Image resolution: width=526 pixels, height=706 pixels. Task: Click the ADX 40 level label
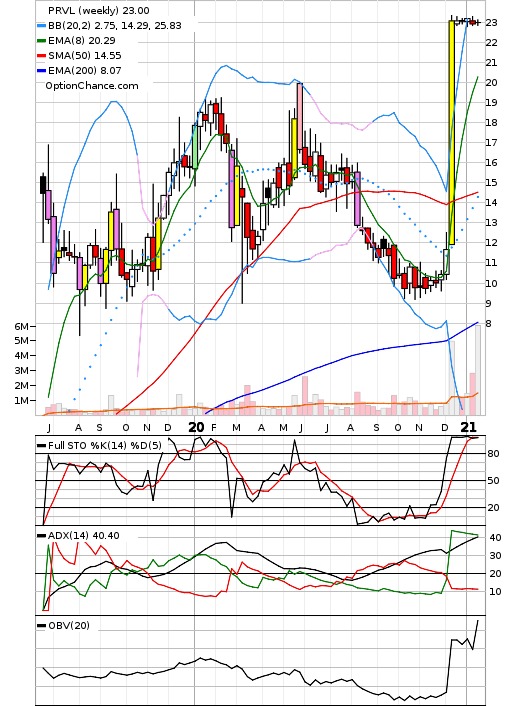pyautogui.click(x=495, y=538)
